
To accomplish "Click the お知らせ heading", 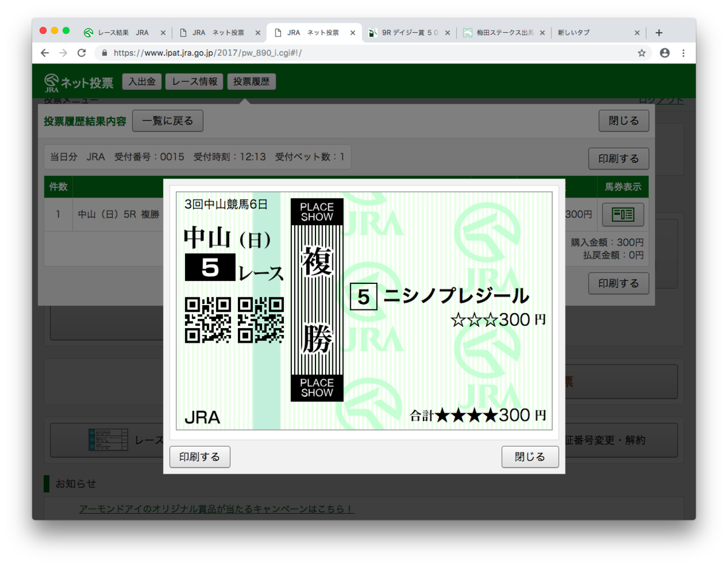I will (x=76, y=484).
